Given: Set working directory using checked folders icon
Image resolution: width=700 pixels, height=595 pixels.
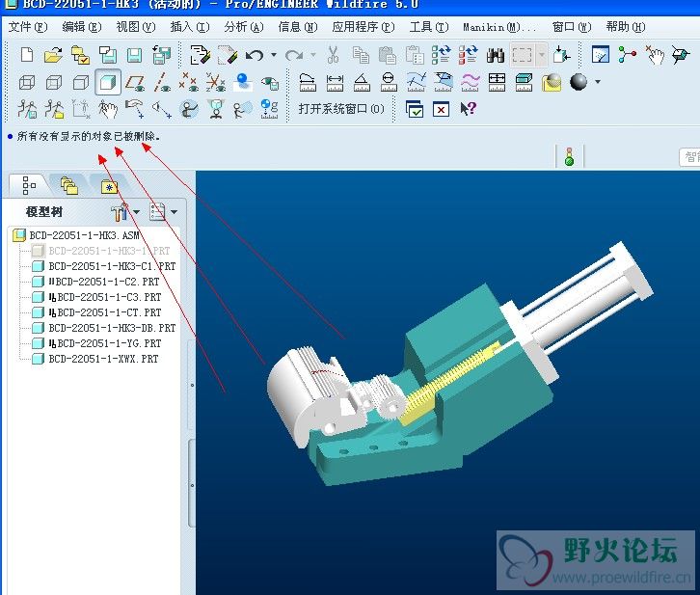Looking at the screenshot, I should click(x=80, y=55).
